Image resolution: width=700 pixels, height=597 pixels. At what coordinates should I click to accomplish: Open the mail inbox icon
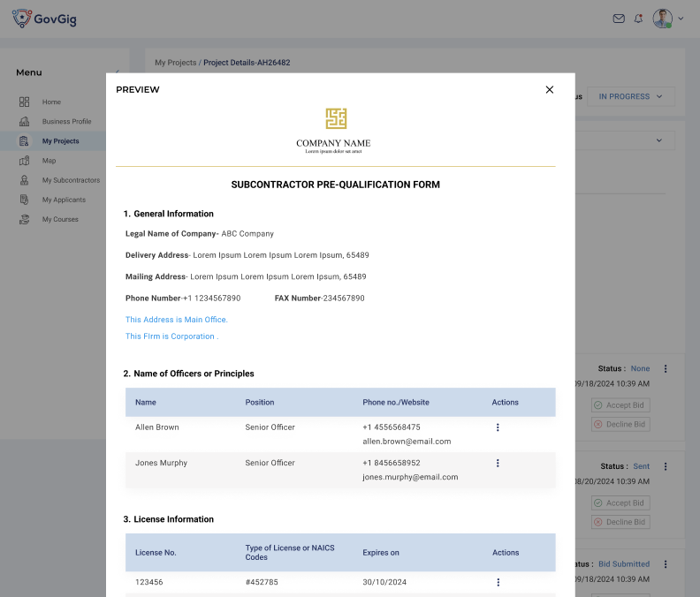pos(619,19)
